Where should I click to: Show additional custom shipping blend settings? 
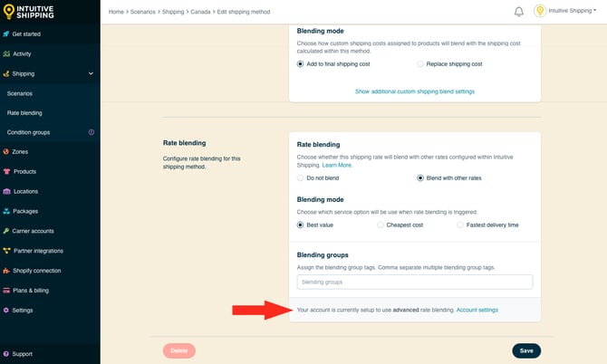415,91
